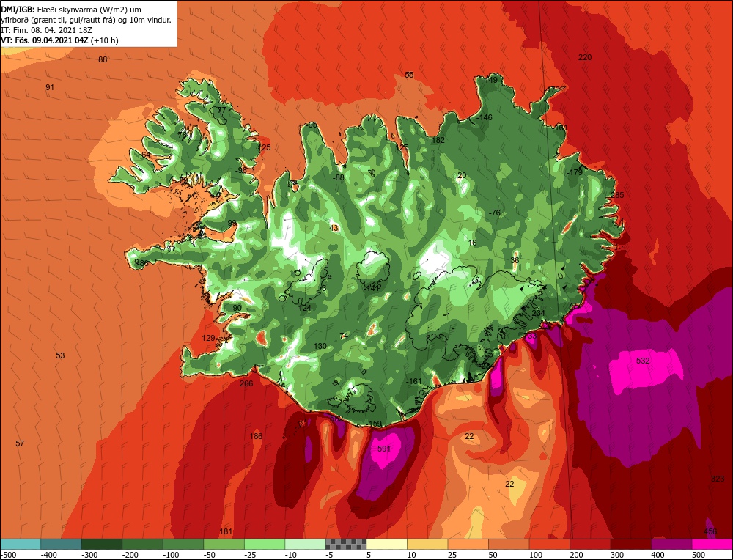Click the 500 legend label
This screenshot has width=733, height=560.
pos(699,555)
